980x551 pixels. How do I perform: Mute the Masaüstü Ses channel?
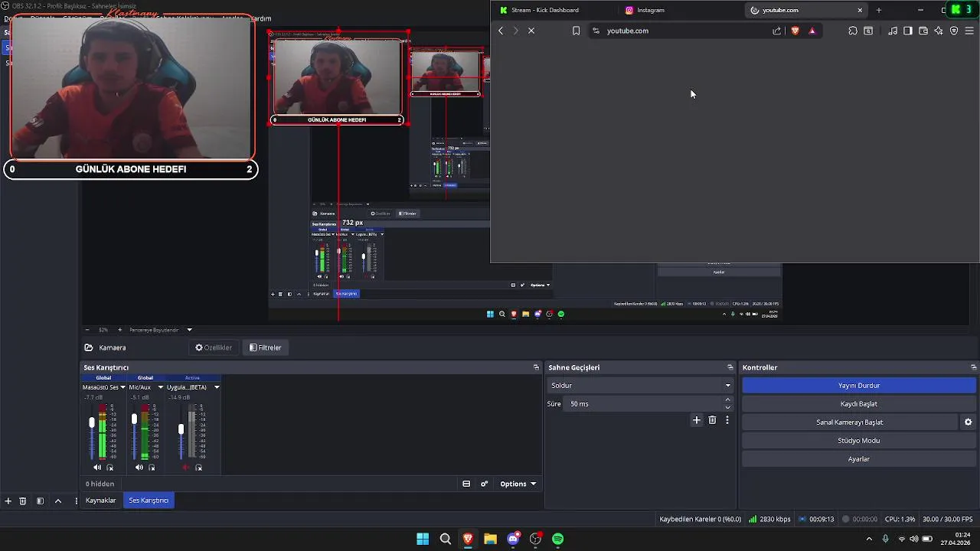97,468
